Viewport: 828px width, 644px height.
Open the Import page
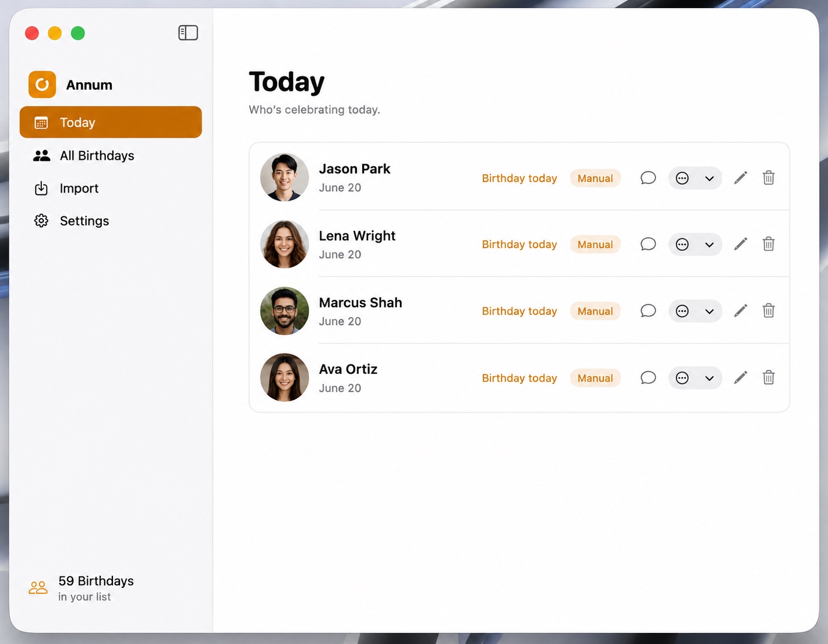click(111, 188)
